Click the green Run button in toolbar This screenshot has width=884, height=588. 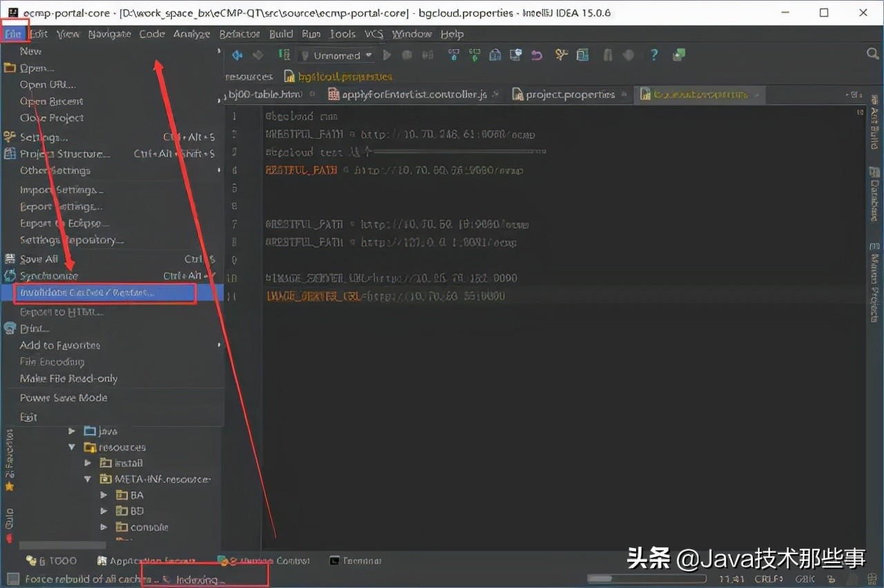click(x=387, y=55)
